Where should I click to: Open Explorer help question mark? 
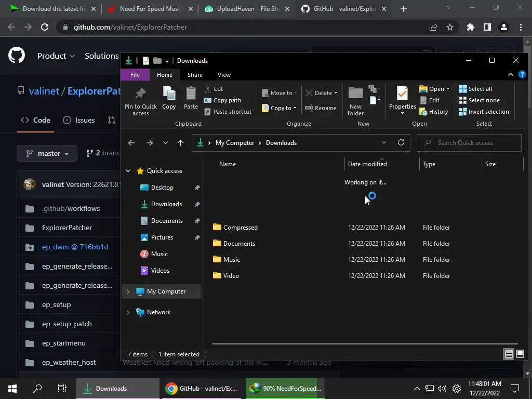pos(522,75)
